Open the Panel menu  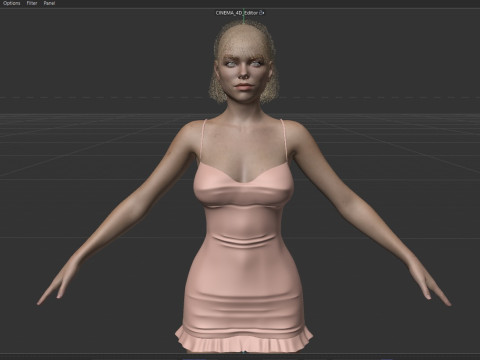(x=49, y=3)
